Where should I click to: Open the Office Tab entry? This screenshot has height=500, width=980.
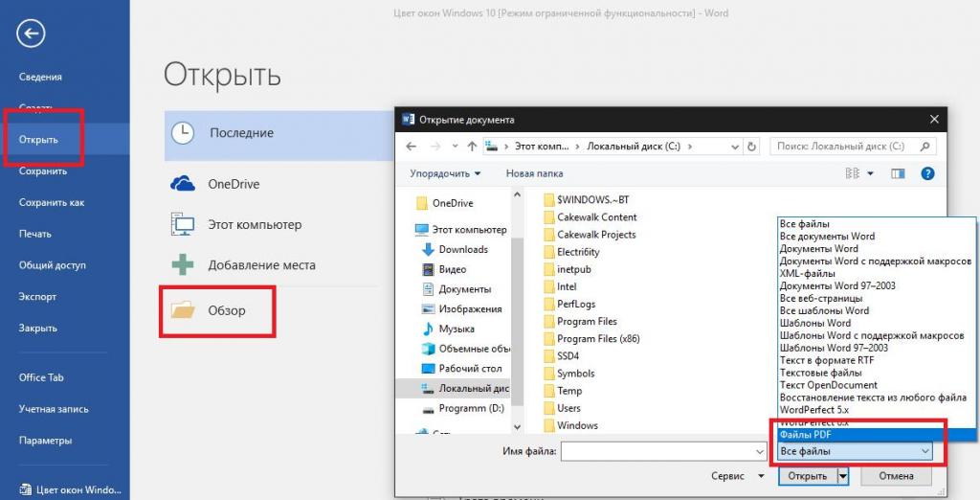41,377
